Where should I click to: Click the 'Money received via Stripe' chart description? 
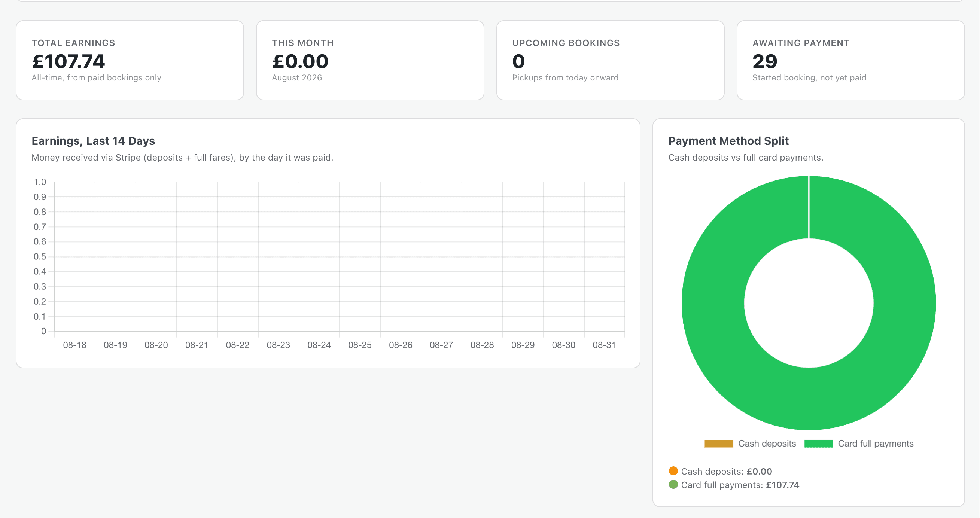point(182,158)
